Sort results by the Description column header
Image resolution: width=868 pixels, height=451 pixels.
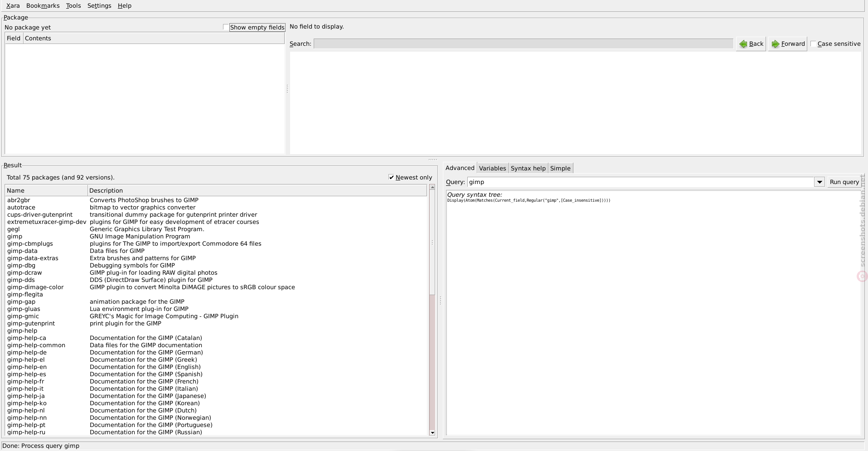click(x=257, y=190)
